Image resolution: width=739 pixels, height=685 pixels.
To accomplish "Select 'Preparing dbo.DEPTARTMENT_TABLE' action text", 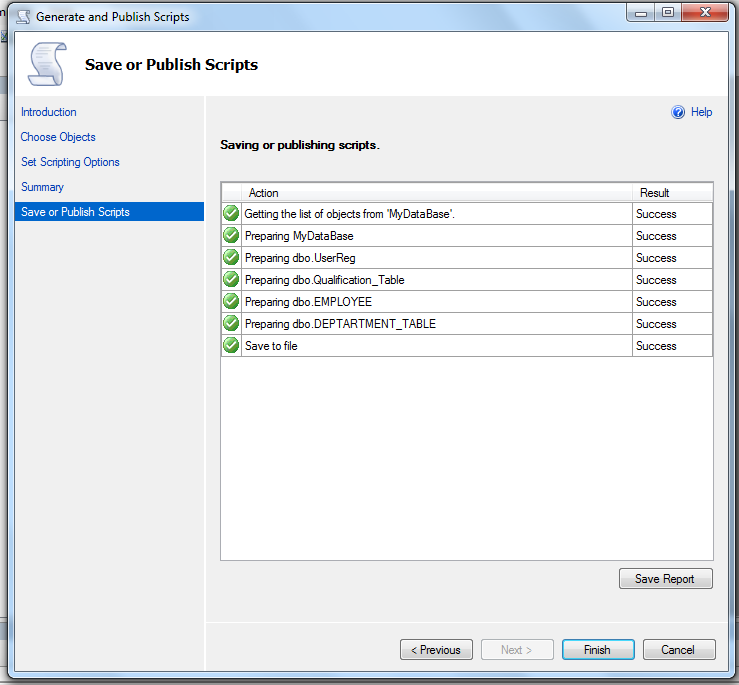I will pos(340,324).
